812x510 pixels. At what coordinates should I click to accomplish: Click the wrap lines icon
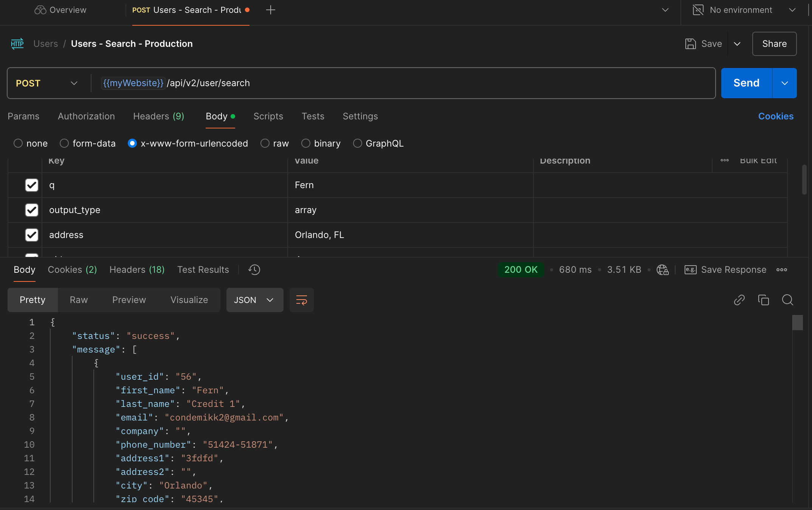[x=301, y=300]
